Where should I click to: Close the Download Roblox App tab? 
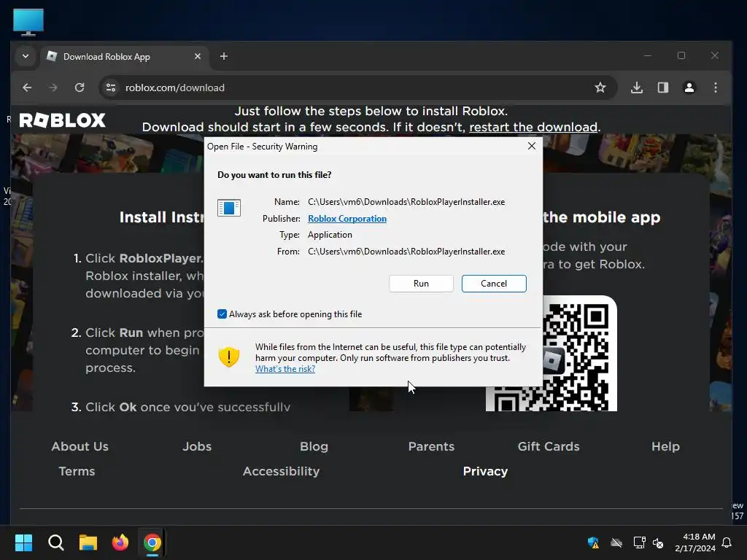(198, 56)
